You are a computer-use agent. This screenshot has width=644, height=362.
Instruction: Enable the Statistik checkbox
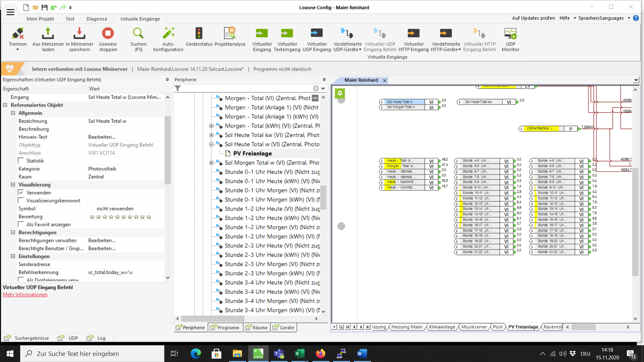[x=21, y=161]
